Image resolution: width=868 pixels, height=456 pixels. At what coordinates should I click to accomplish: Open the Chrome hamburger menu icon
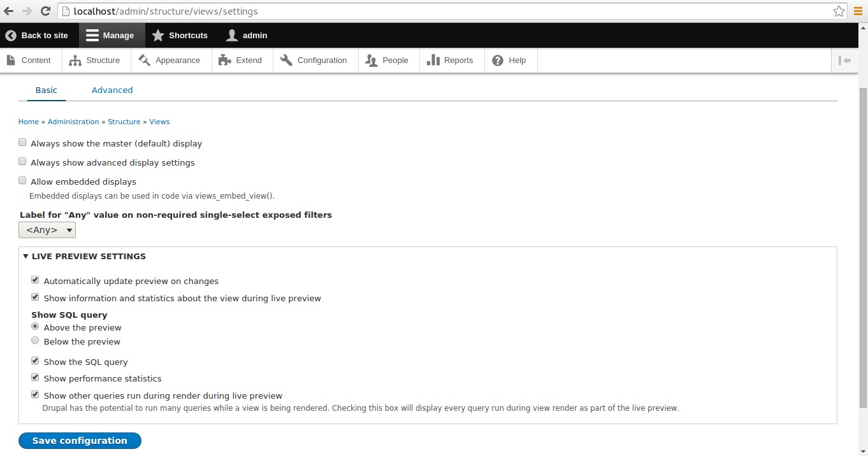click(x=858, y=11)
